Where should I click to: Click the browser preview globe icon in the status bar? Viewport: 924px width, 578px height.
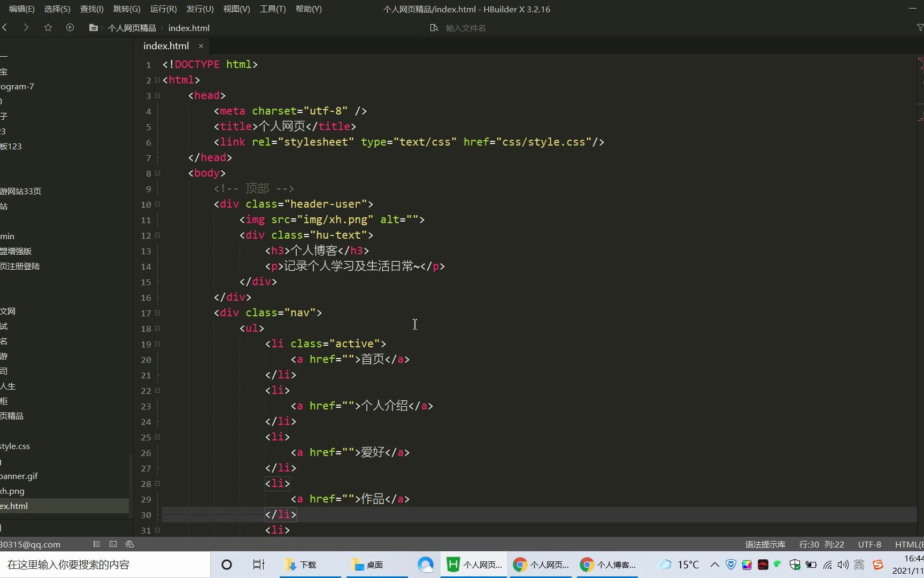point(129,544)
